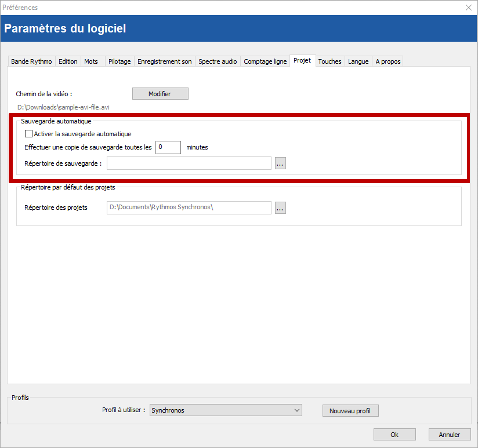Open the A propos tab
The height and width of the screenshot is (448, 478).
(x=388, y=61)
